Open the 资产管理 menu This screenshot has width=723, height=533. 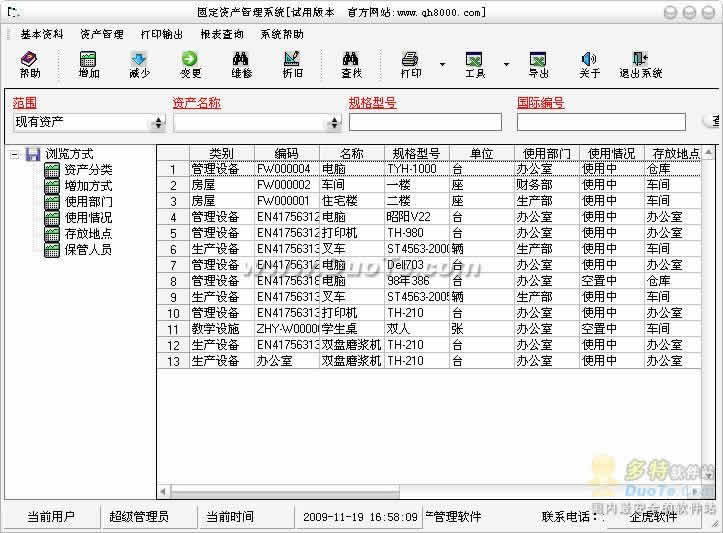[101, 34]
